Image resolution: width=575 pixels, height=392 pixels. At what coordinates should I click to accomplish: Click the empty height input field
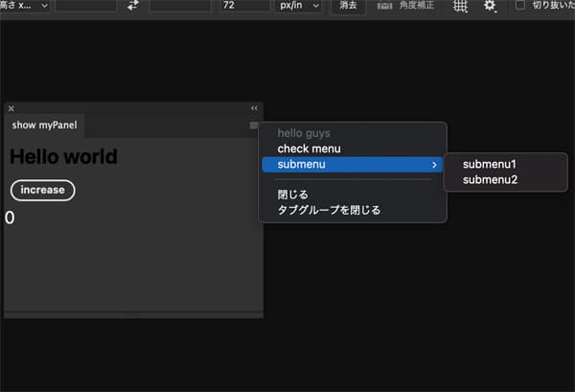pyautogui.click(x=180, y=6)
